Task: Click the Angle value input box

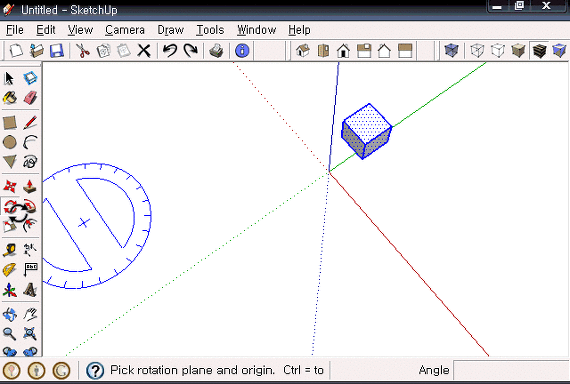Action: click(x=511, y=371)
